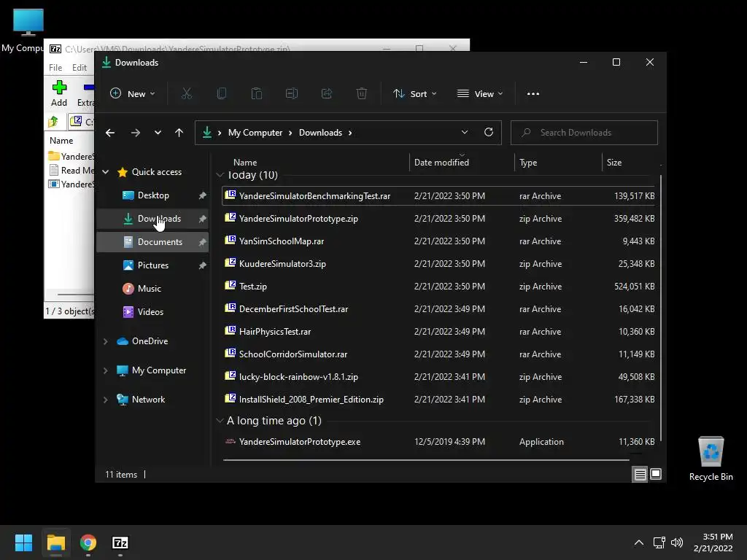
Task: Click the taskbar clock and date
Action: pos(713,542)
